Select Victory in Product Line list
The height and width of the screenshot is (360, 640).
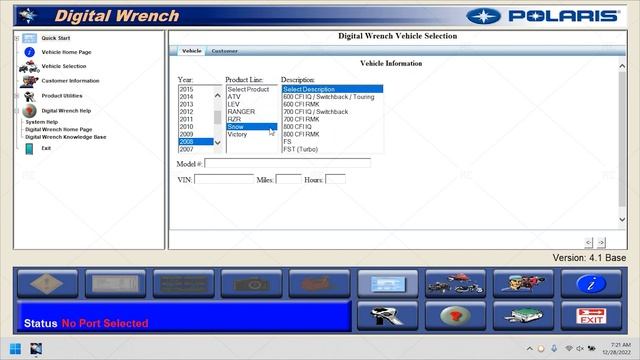251,134
